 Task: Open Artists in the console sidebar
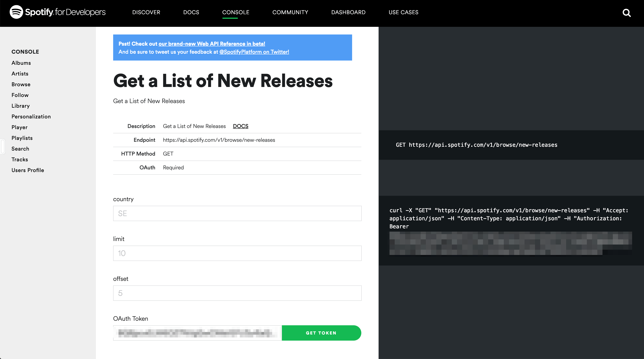20,74
